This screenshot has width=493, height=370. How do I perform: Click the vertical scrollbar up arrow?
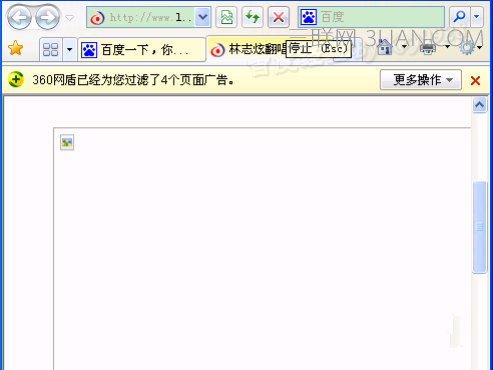(479, 105)
